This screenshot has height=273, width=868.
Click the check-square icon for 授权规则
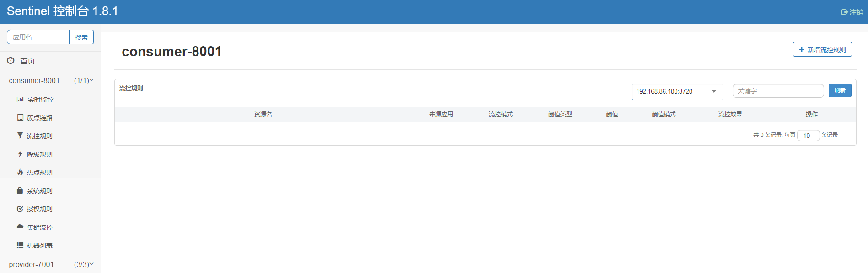pyautogui.click(x=20, y=209)
